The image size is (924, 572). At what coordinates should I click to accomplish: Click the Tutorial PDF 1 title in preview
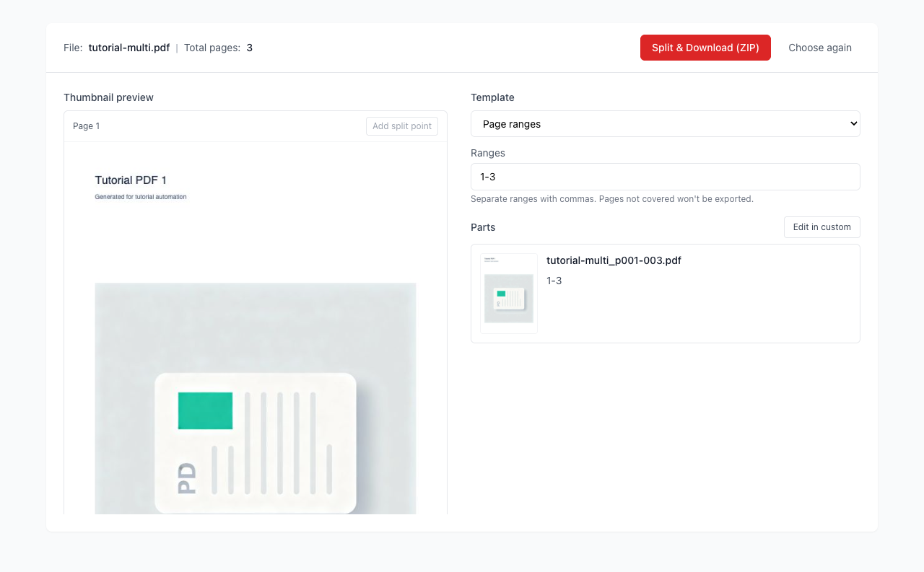click(x=131, y=180)
